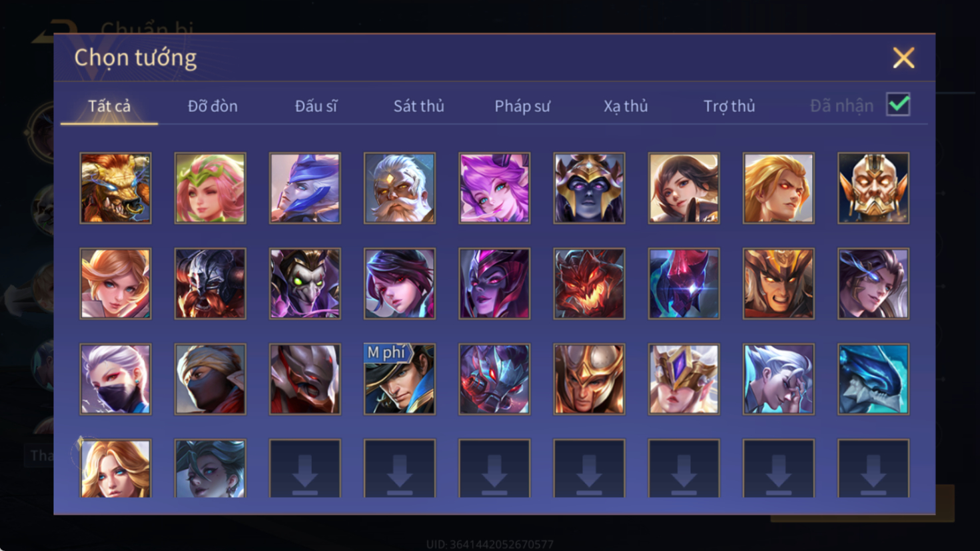Show heroes under 'Xạ thủ' tab
This screenshot has width=980, height=551.
(x=626, y=106)
